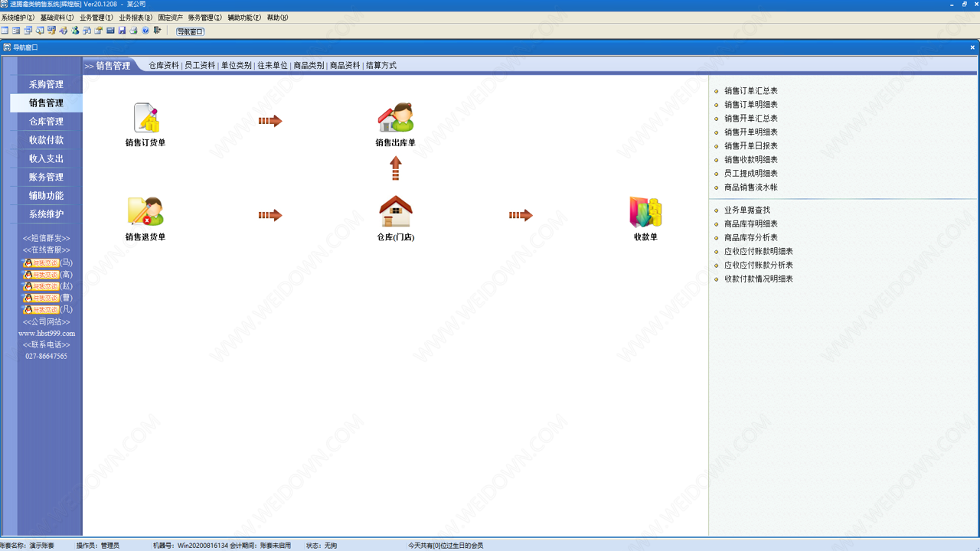The height and width of the screenshot is (551, 980).
Task: Open the 销售开单日报表 report
Action: coord(751,146)
